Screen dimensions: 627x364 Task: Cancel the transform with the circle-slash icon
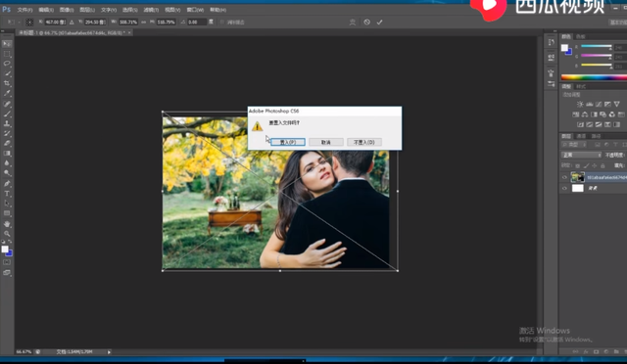pyautogui.click(x=366, y=22)
